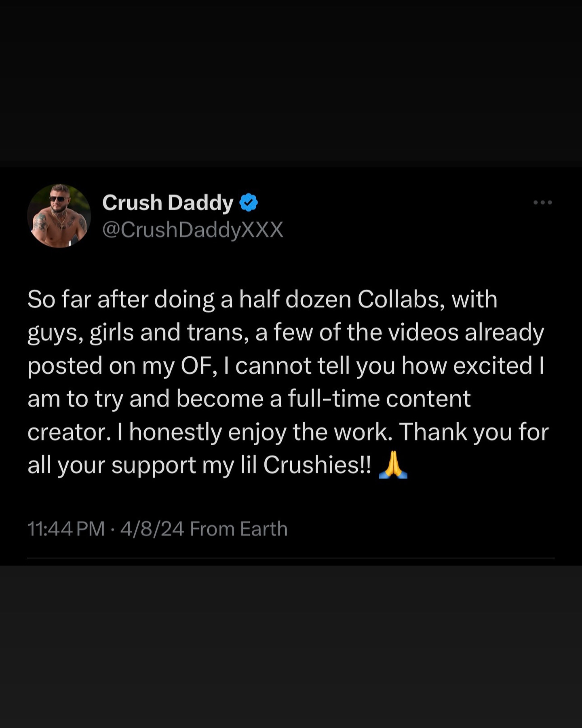Image resolution: width=582 pixels, height=728 pixels.
Task: Click the gray empty area below the tweet
Action: [291, 647]
